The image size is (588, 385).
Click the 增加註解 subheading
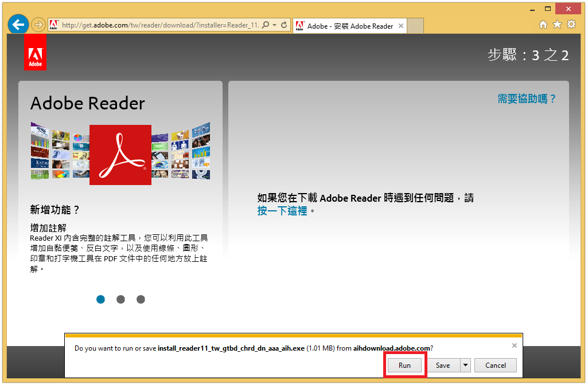48,227
